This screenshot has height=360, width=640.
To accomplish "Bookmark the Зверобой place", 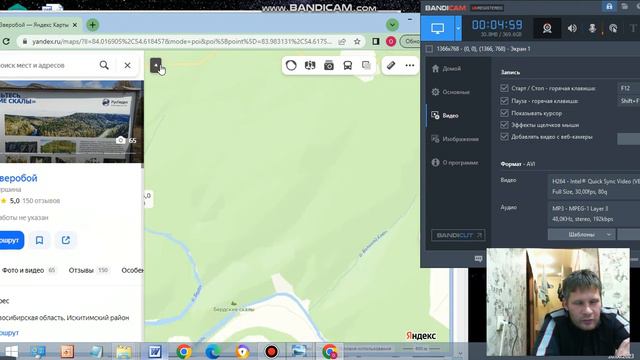I will point(39,240).
